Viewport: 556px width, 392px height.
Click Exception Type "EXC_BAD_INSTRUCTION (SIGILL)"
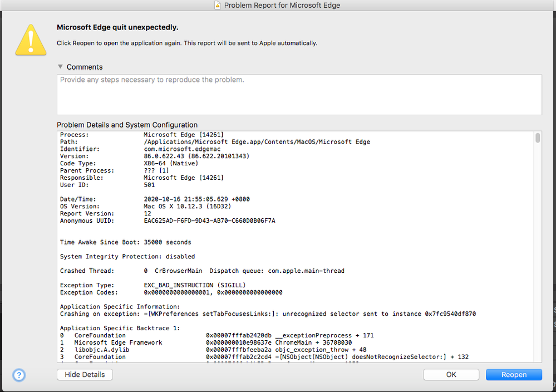[x=195, y=285]
